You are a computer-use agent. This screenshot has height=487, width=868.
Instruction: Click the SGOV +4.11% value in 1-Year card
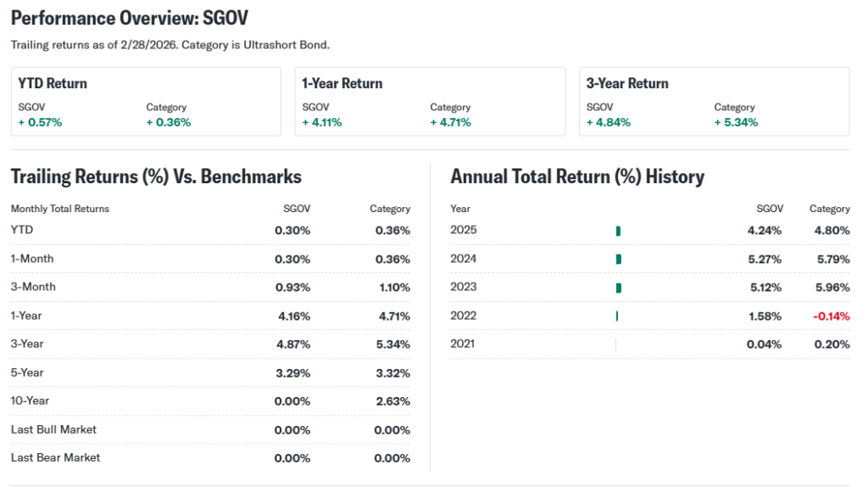[x=322, y=122]
